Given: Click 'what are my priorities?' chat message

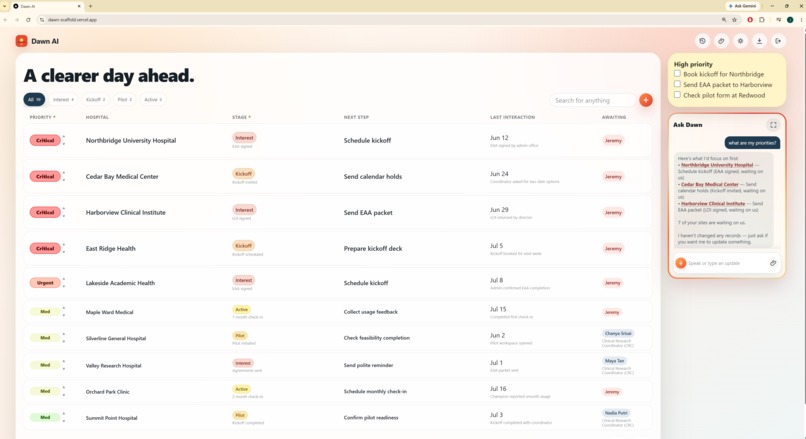Looking at the screenshot, I should pos(752,143).
